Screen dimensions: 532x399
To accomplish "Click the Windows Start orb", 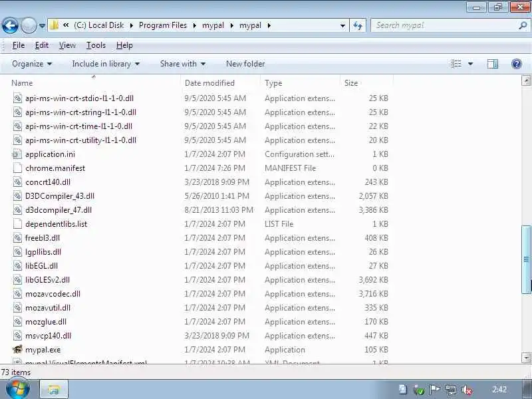I will pos(18,389).
